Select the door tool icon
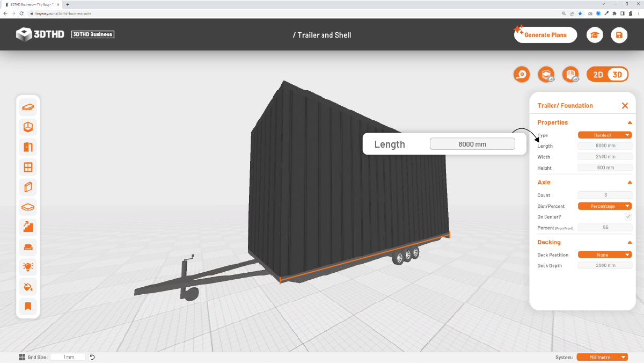Image resolution: width=644 pixels, height=363 pixels. tap(28, 147)
